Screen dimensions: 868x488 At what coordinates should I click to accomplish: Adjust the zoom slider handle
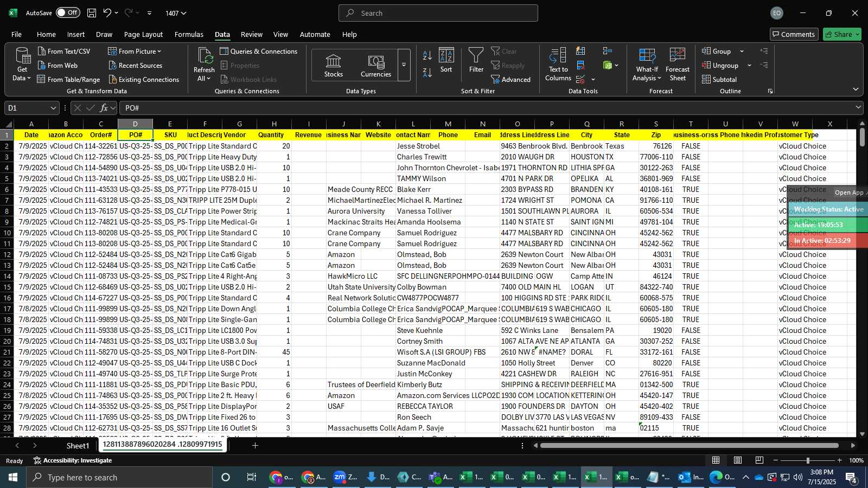pos(808,460)
